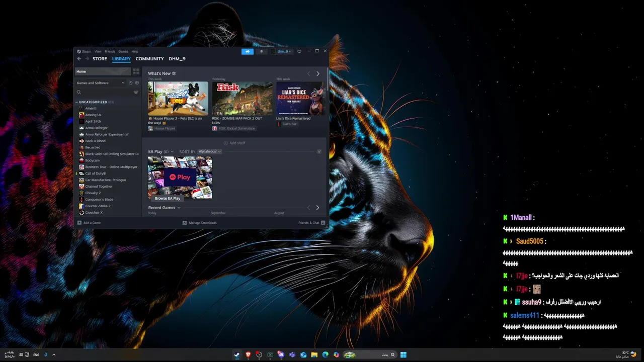
Task: Open the Liar's Dice Remastered thumbnail
Action: (x=300, y=99)
